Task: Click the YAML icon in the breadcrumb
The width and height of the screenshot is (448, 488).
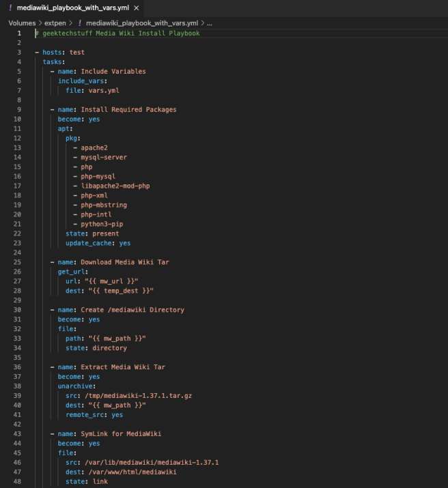Action: tap(80, 23)
